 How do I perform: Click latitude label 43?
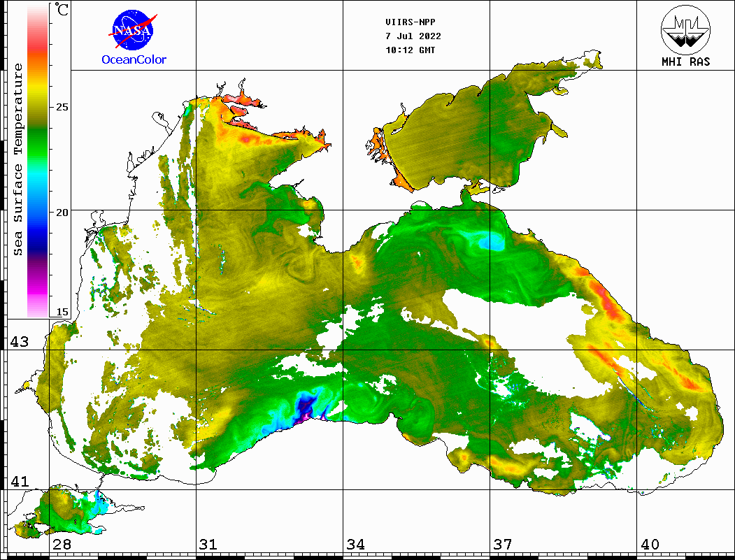pyautogui.click(x=20, y=342)
